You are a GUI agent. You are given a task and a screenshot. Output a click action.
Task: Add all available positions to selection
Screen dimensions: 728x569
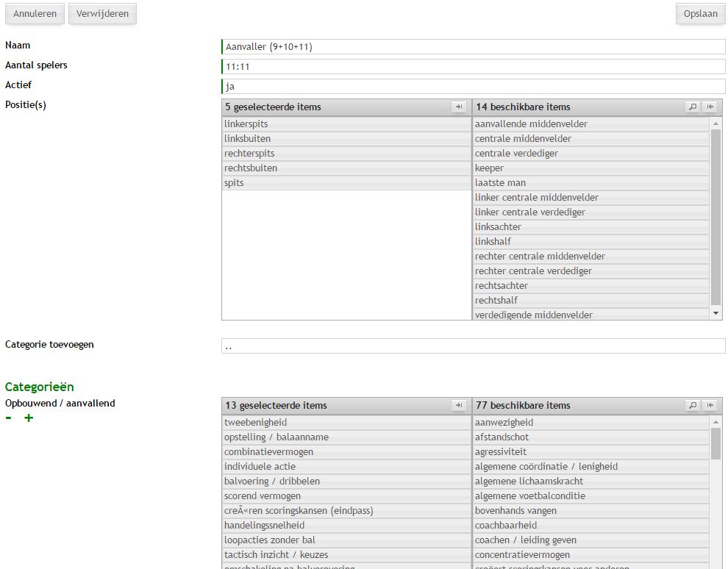[710, 107]
